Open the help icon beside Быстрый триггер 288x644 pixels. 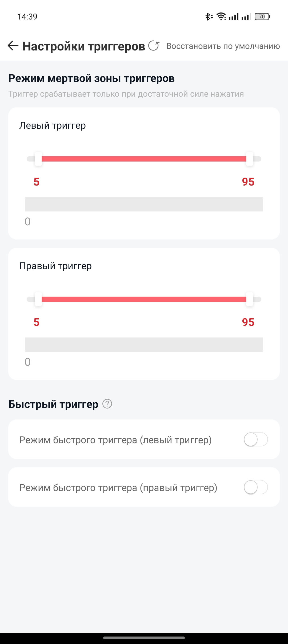107,404
